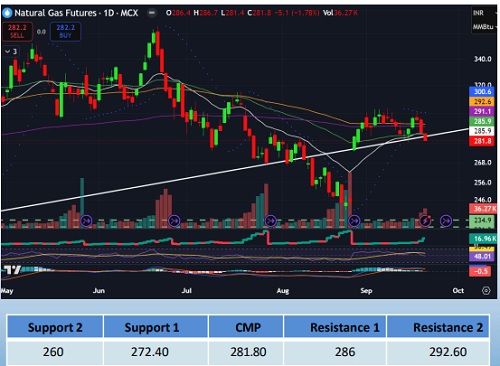Click the red 282.2 SELL button
The image size is (500, 366).
17,32
